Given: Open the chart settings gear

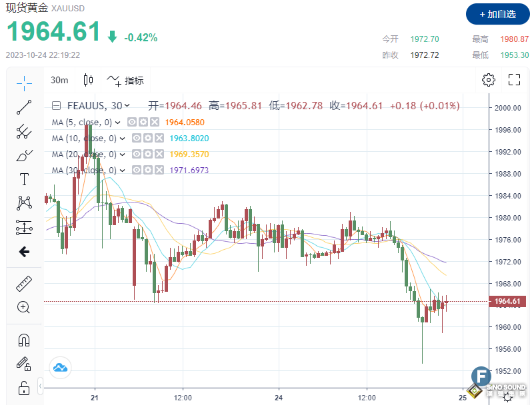Looking at the screenshot, I should (x=489, y=81).
